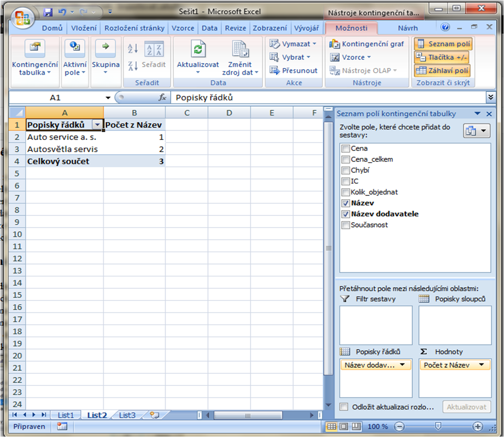This screenshot has width=504, height=437.
Task: Click the vertical scrollbar thumb
Action: (329, 248)
